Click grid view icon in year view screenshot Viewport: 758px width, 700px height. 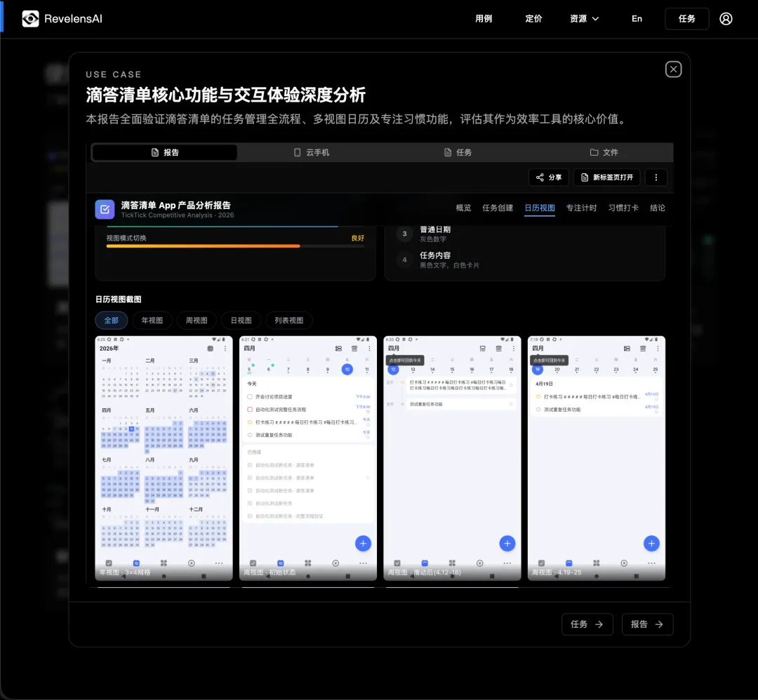[x=211, y=349]
